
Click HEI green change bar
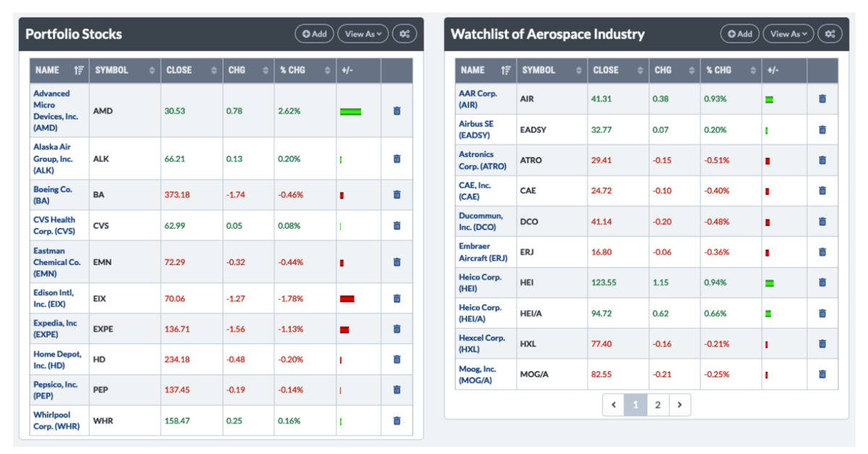point(770,282)
